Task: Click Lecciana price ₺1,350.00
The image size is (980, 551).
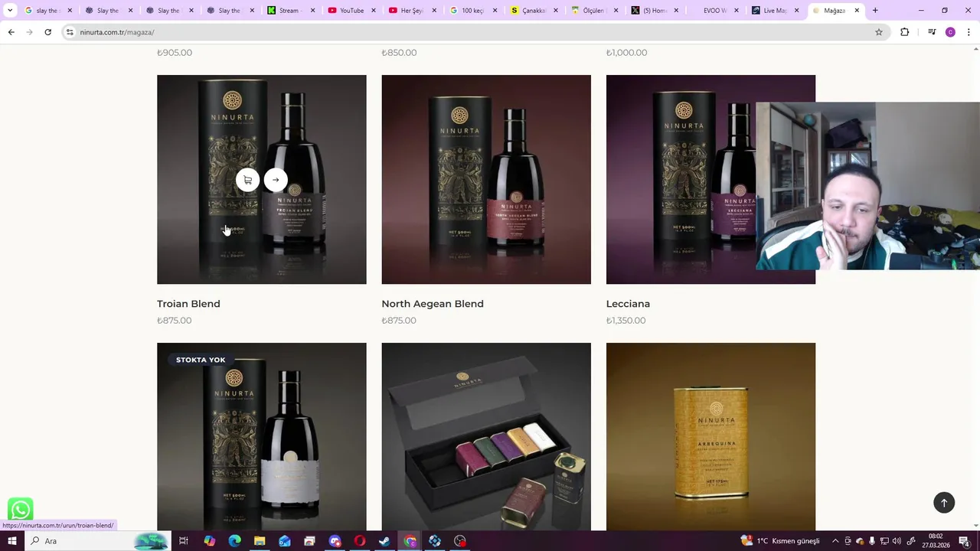Action: point(626,321)
